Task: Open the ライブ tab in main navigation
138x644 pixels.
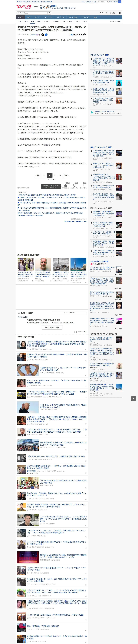Action: pyautogui.click(x=37, y=17)
